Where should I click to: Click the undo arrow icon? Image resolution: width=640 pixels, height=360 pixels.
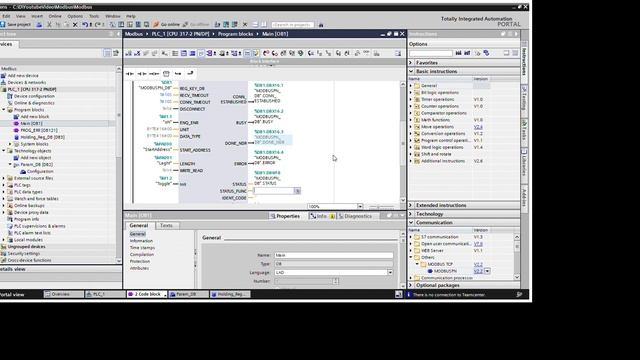tap(85, 25)
